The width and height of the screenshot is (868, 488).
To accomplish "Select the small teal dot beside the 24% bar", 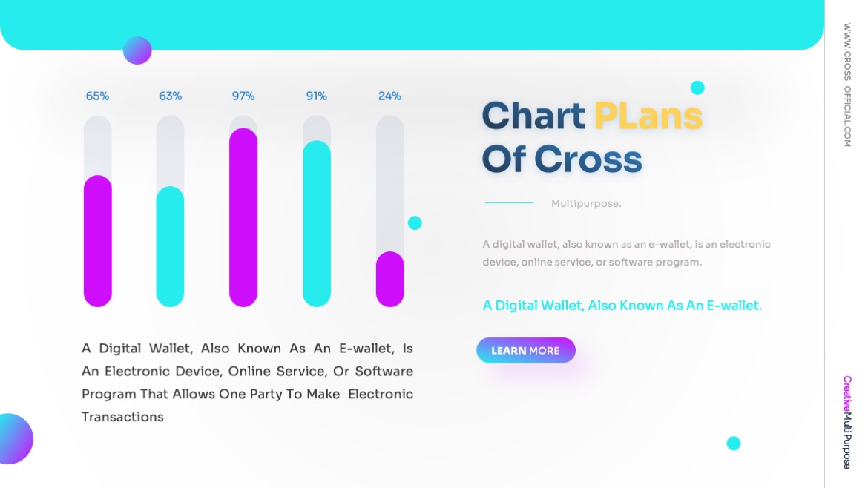I will coord(415,222).
